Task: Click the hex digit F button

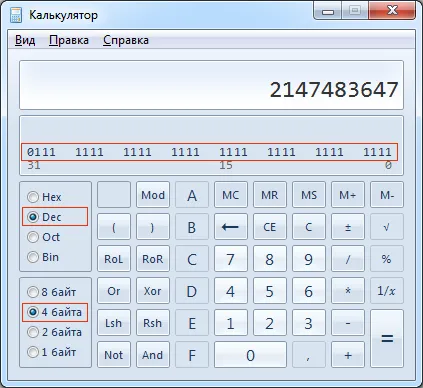Action: [x=192, y=355]
